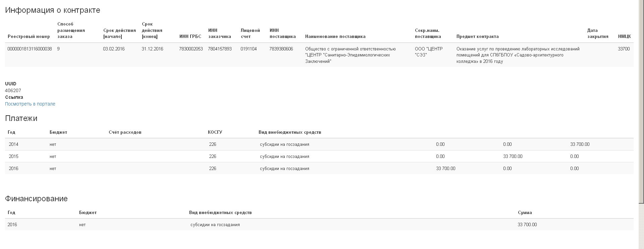Open the 'Посмотреть в портале' link

tap(30, 104)
